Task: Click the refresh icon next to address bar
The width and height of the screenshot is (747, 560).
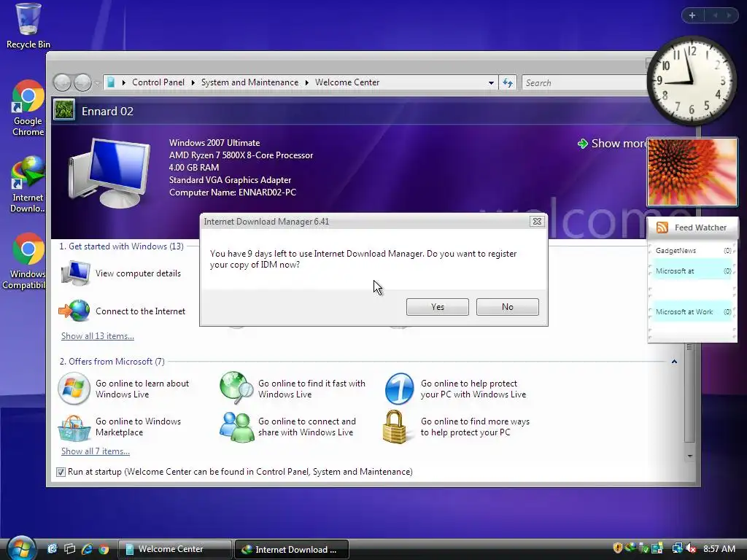Action: 508,83
